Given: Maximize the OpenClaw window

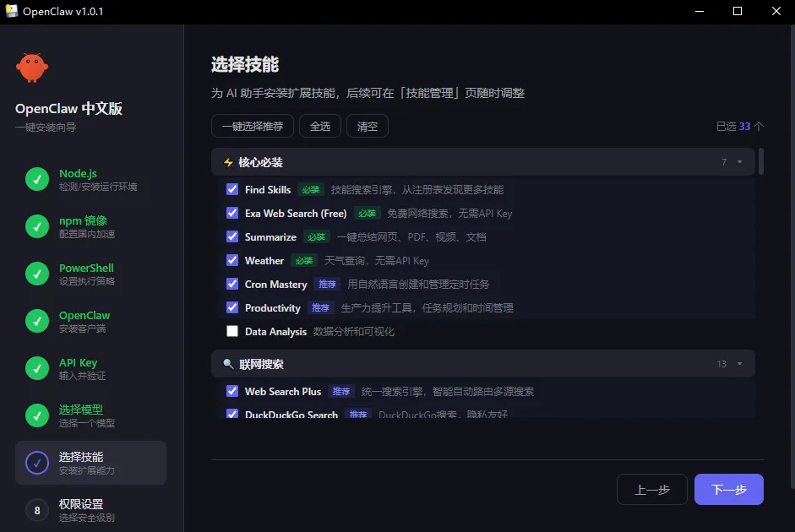Looking at the screenshot, I should [x=738, y=11].
